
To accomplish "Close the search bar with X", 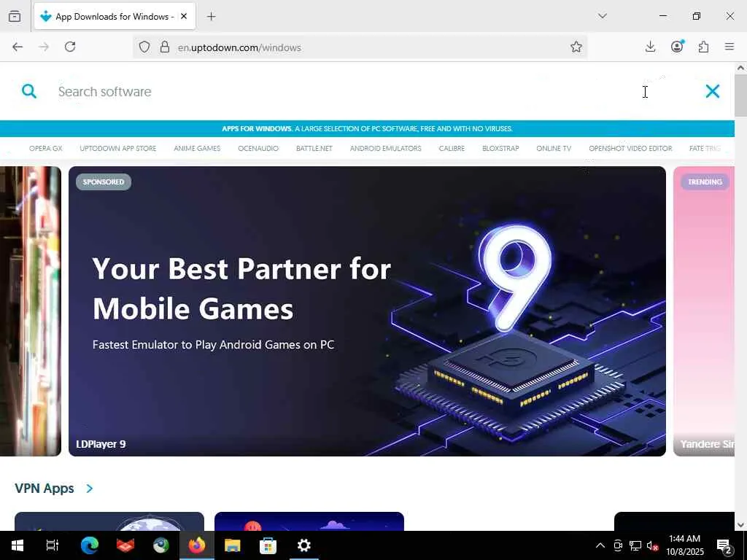I will (x=712, y=91).
